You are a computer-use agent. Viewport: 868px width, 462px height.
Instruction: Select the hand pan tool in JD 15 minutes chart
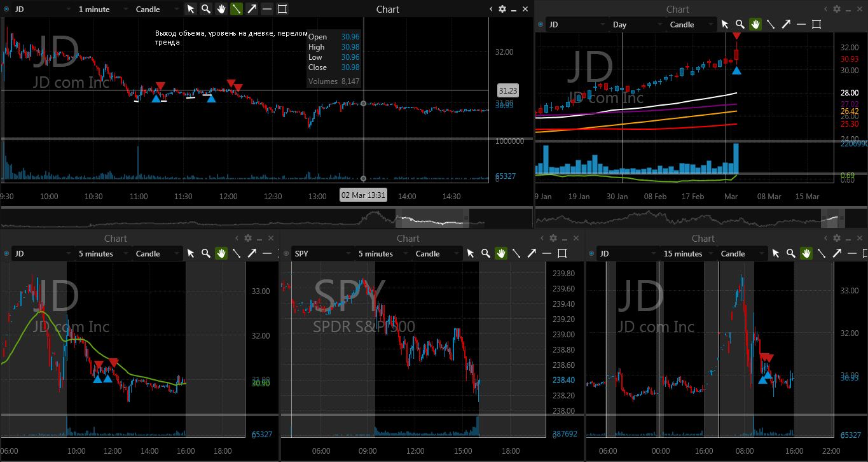click(806, 253)
